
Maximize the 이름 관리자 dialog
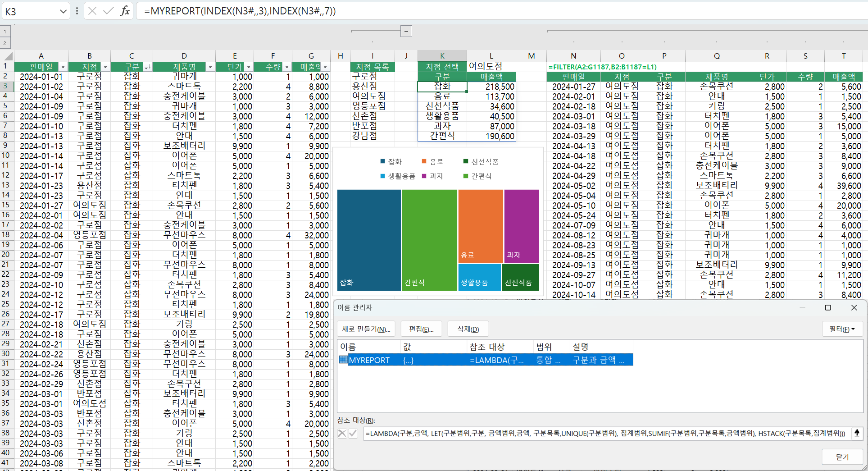coord(828,307)
